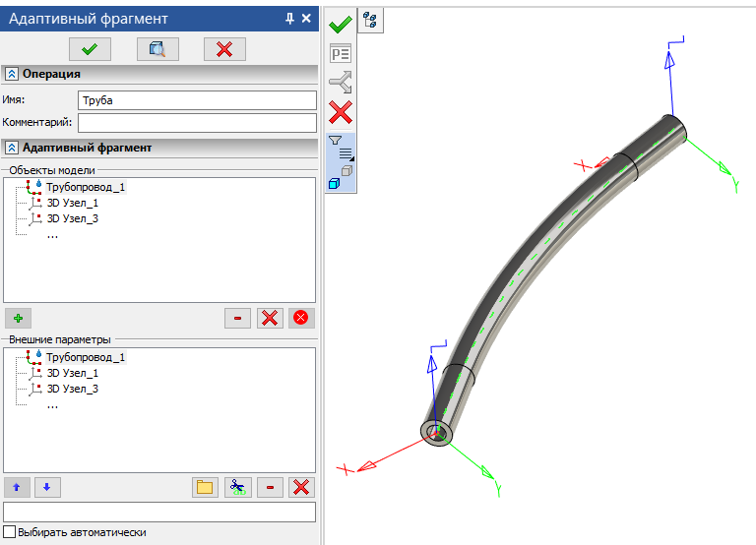The height and width of the screenshot is (545, 756).
Task: Click the empty Комментарий input field
Action: pos(197,123)
